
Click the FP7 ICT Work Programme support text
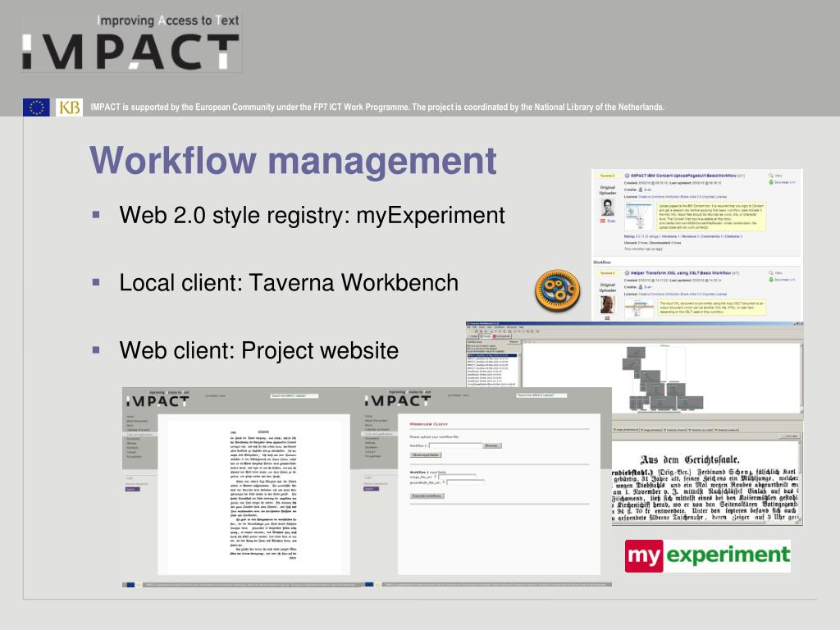pyautogui.click(x=377, y=107)
